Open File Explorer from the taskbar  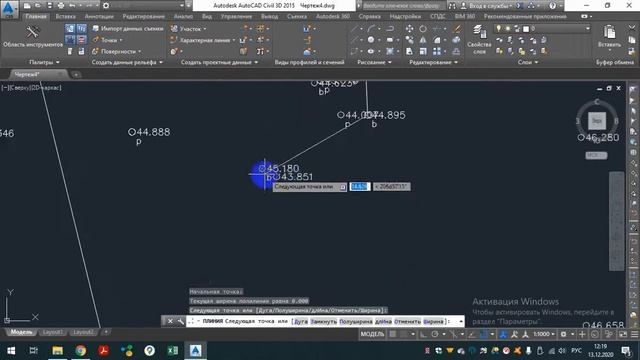click(57, 351)
